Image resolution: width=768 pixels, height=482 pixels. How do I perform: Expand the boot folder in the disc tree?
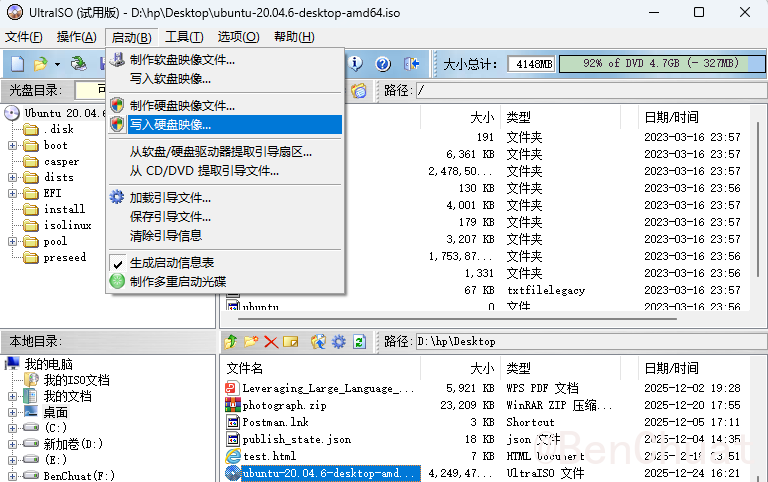tap(12, 145)
